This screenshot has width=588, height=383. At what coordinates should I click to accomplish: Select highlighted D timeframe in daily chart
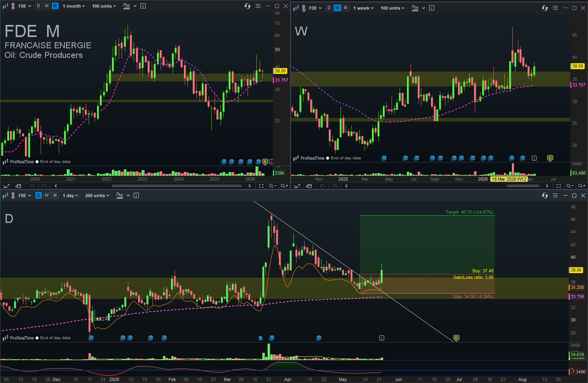[39, 195]
